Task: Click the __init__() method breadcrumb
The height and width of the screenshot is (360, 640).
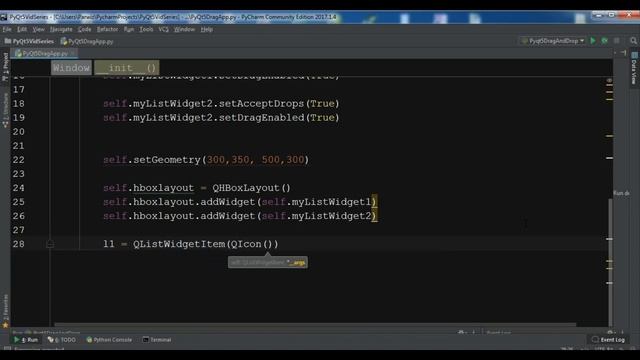Action: [x=127, y=68]
